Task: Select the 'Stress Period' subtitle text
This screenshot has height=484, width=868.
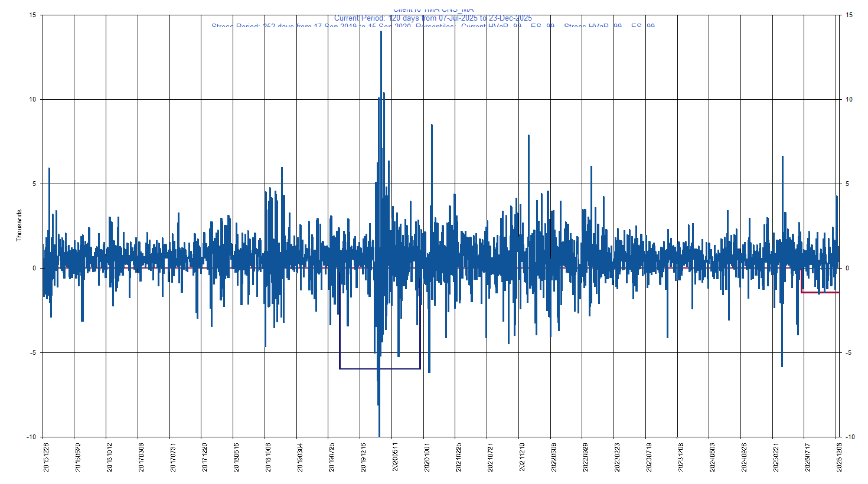Action: tap(433, 27)
